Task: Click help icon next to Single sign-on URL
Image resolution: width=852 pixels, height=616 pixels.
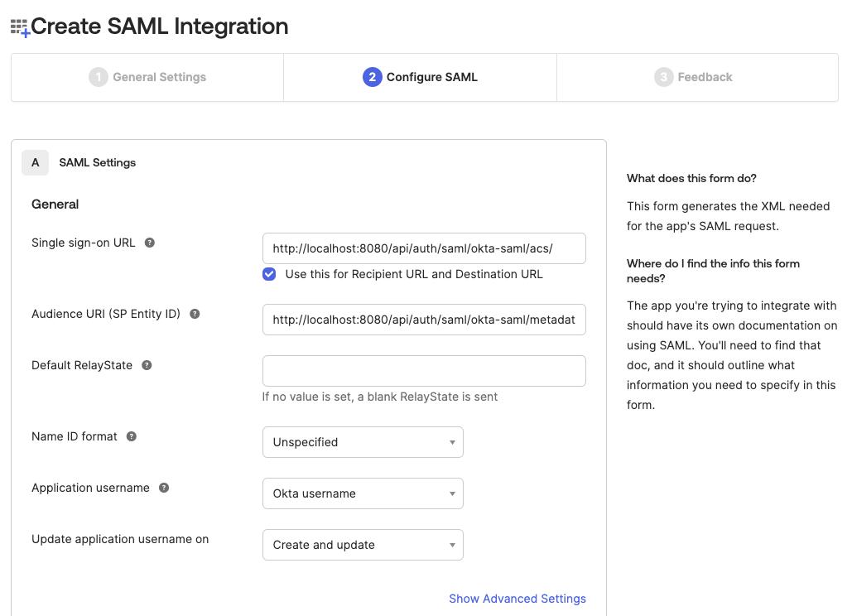Action: (150, 243)
